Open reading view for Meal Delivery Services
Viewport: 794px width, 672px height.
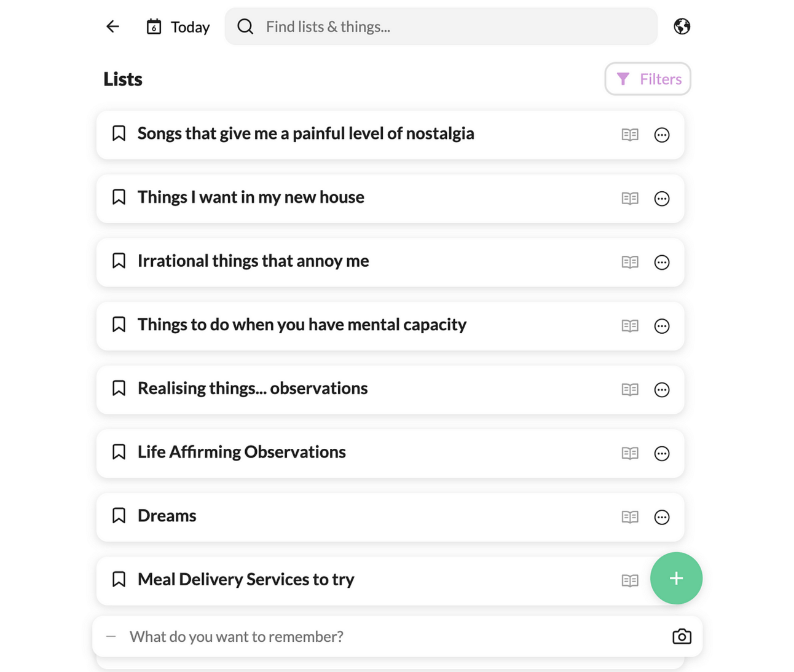pos(630,580)
